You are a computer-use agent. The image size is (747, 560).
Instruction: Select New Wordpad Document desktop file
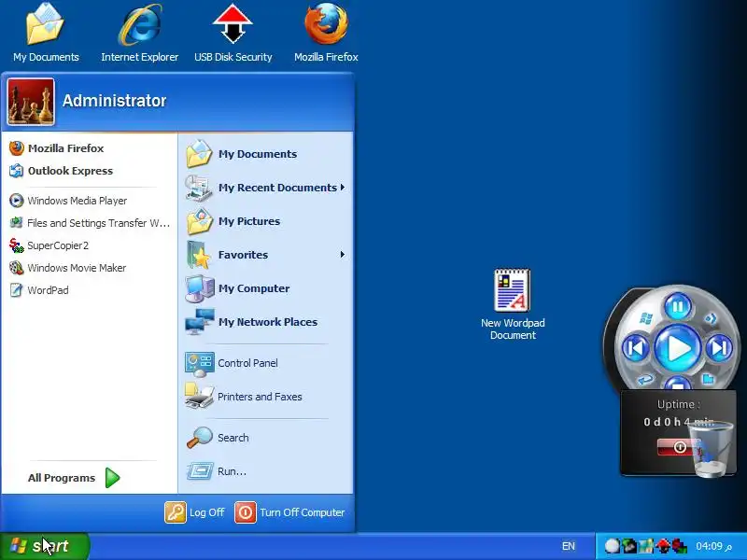pos(513,305)
